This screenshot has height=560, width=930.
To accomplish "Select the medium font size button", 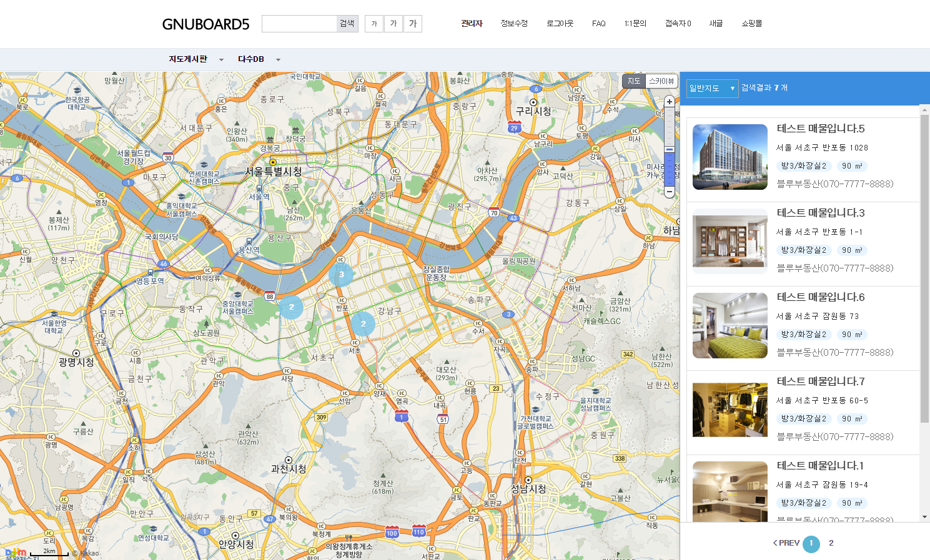I will tap(393, 24).
